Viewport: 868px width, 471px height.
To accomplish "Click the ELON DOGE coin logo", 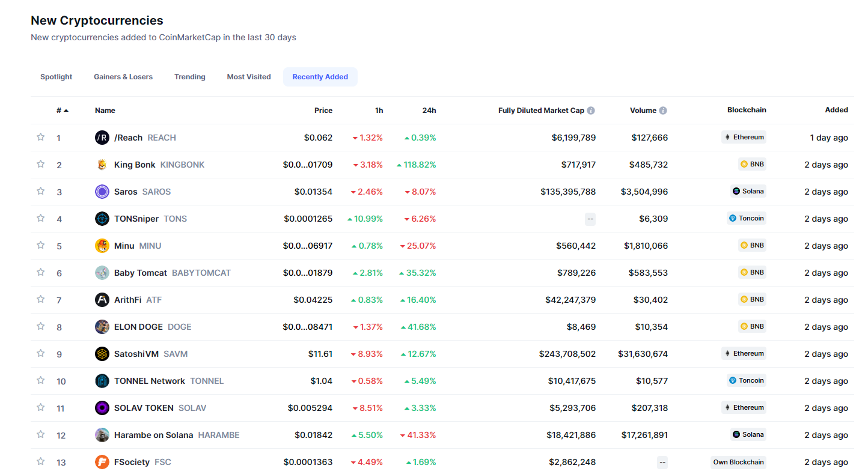I will pos(102,327).
